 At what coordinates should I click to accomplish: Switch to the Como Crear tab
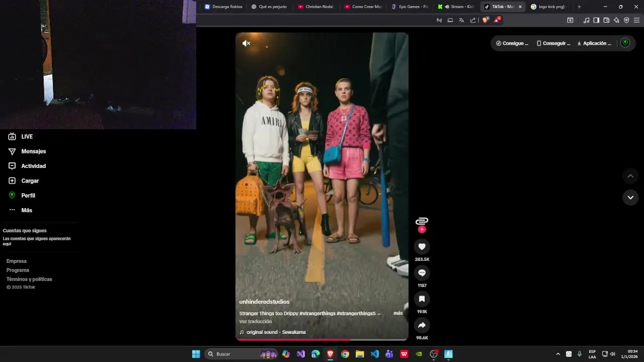[x=363, y=7]
